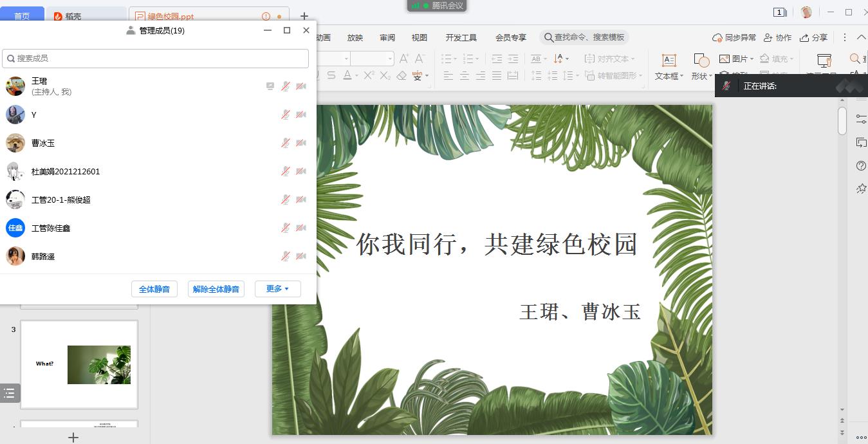Toggle microphone for 曹冰玉
The width and height of the screenshot is (868, 444).
coord(285,143)
